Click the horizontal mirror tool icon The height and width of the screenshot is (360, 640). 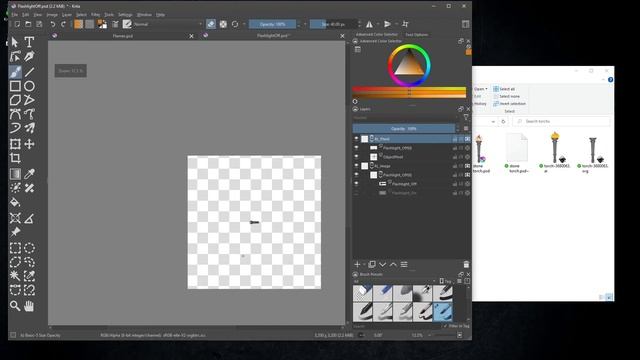point(369,24)
